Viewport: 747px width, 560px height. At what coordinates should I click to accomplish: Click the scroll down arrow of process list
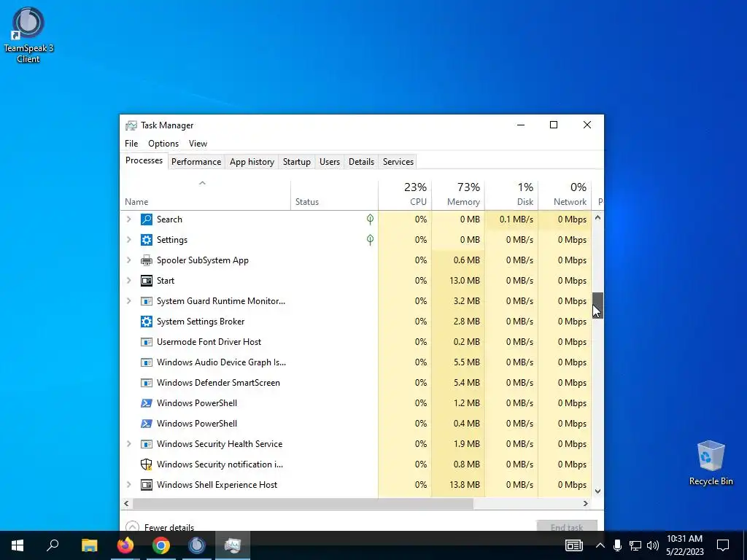(x=598, y=491)
